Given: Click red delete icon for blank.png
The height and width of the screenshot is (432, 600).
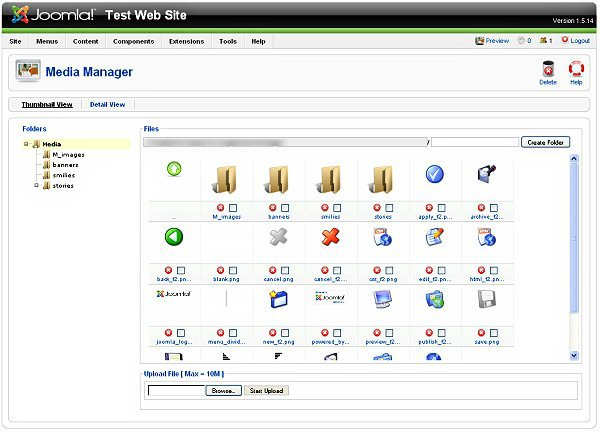Looking at the screenshot, I should pyautogui.click(x=220, y=270).
